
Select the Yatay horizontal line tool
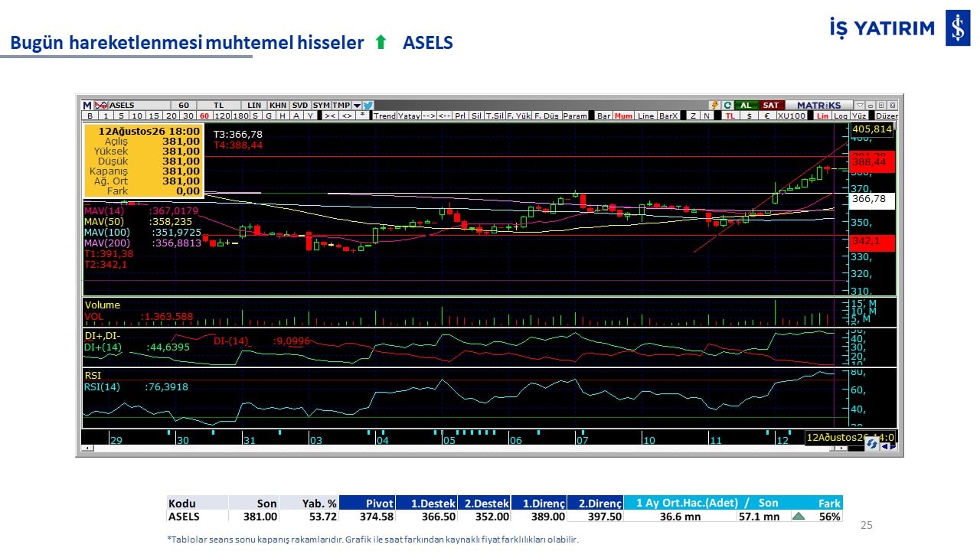click(x=410, y=116)
